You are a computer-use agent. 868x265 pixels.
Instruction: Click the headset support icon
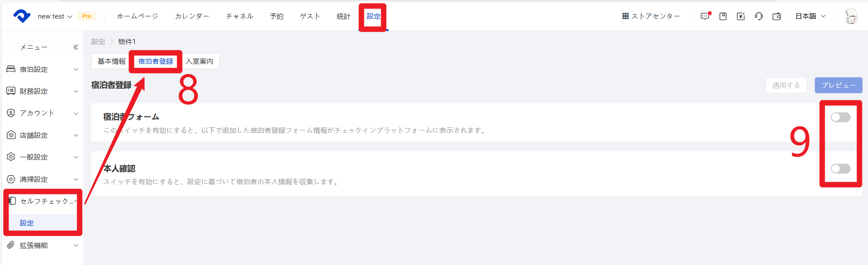click(x=759, y=16)
